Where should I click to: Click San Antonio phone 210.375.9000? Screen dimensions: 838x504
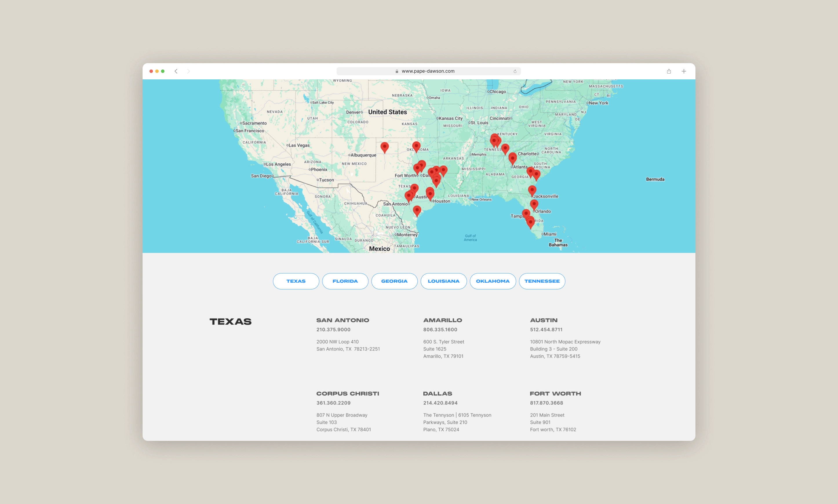pyautogui.click(x=334, y=329)
